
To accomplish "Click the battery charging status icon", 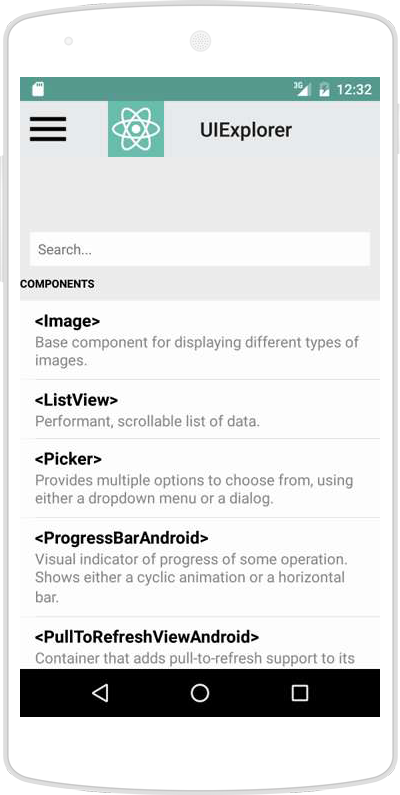I will click(x=324, y=90).
